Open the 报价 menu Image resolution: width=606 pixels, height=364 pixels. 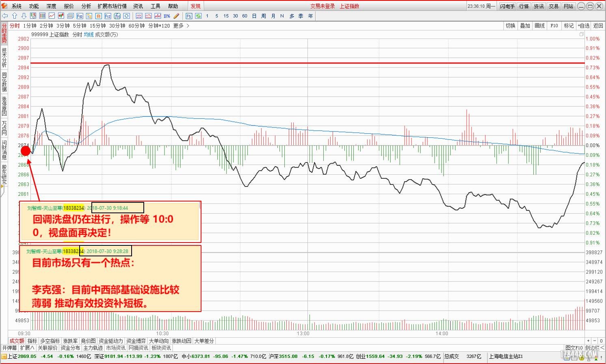pos(69,6)
